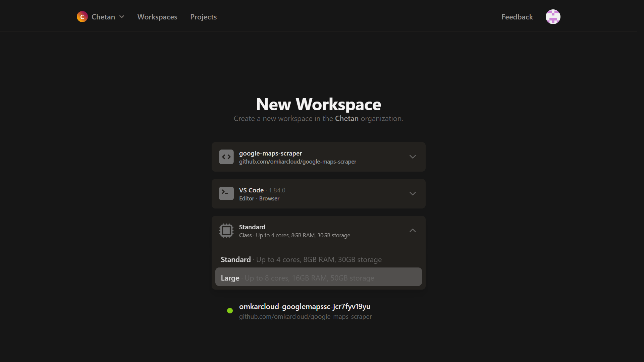This screenshot has height=362, width=644.
Task: Open the Projects tab
Action: 203,17
